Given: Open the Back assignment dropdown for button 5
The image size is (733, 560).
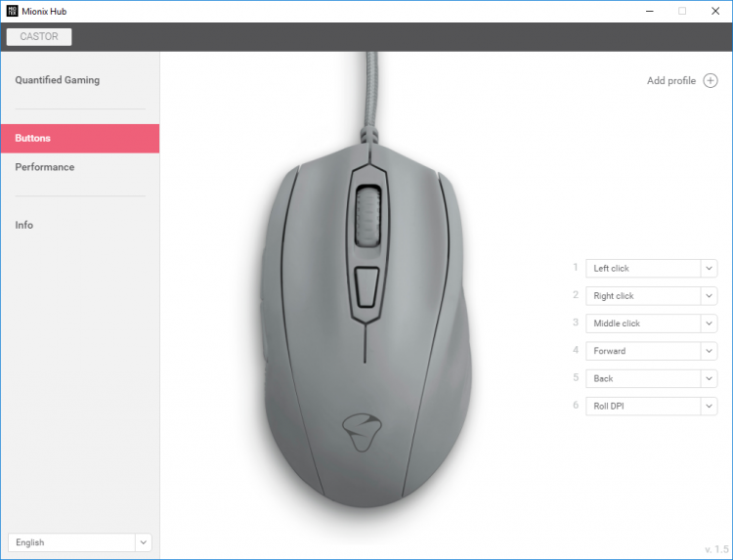Looking at the screenshot, I should pos(651,378).
